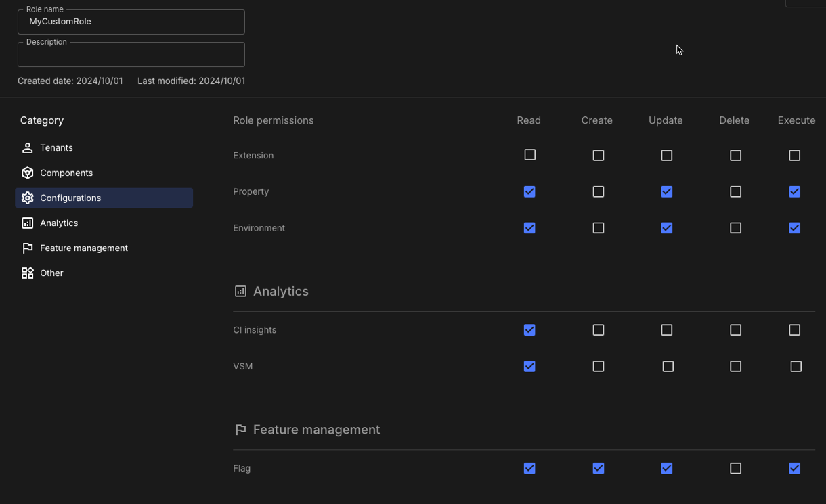Viewport: 826px width, 504px height.
Task: Click the Tenants person icon
Action: coord(27,147)
